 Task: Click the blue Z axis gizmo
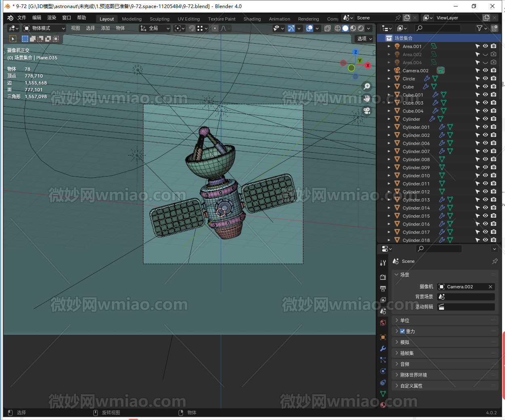[x=356, y=52]
